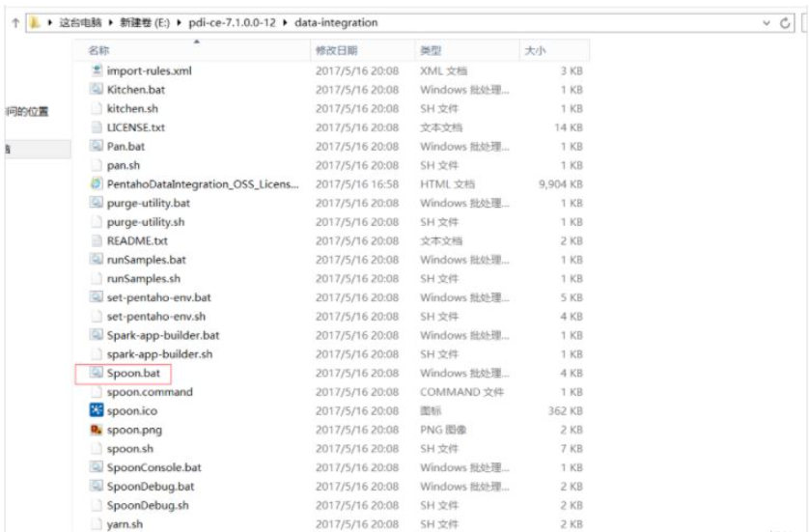The image size is (809, 532).
Task: Click the kitchen.sh file icon
Action: tap(97, 108)
